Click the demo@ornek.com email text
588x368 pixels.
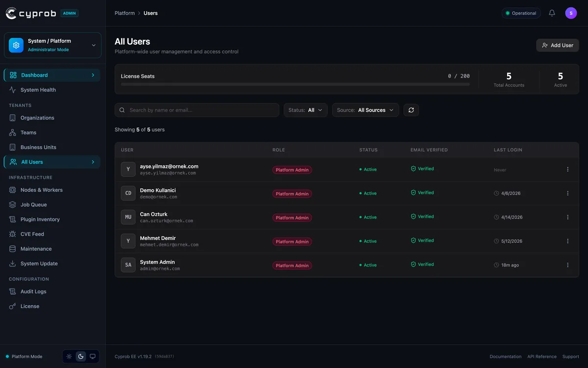click(x=158, y=197)
